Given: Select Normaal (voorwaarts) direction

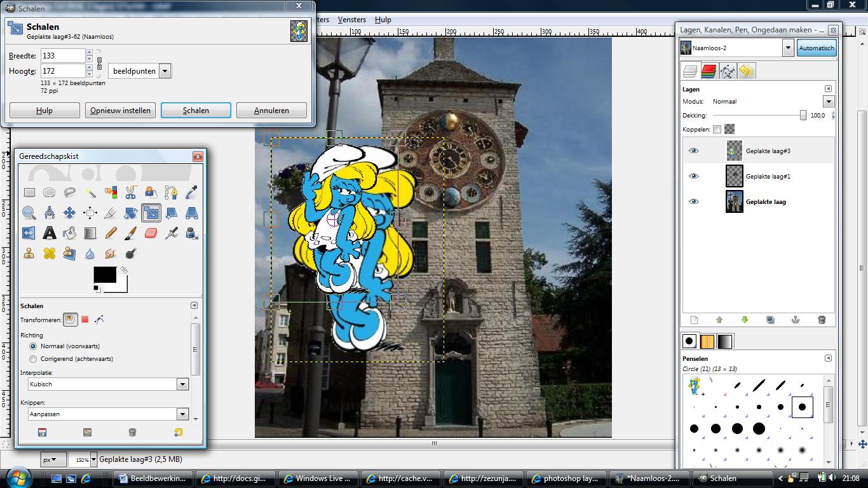Looking at the screenshot, I should pyautogui.click(x=33, y=346).
